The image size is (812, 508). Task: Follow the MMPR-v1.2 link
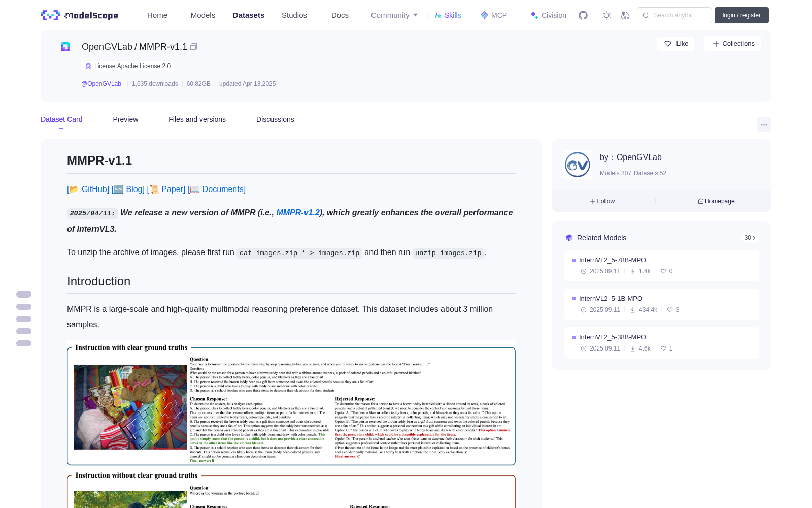(298, 212)
